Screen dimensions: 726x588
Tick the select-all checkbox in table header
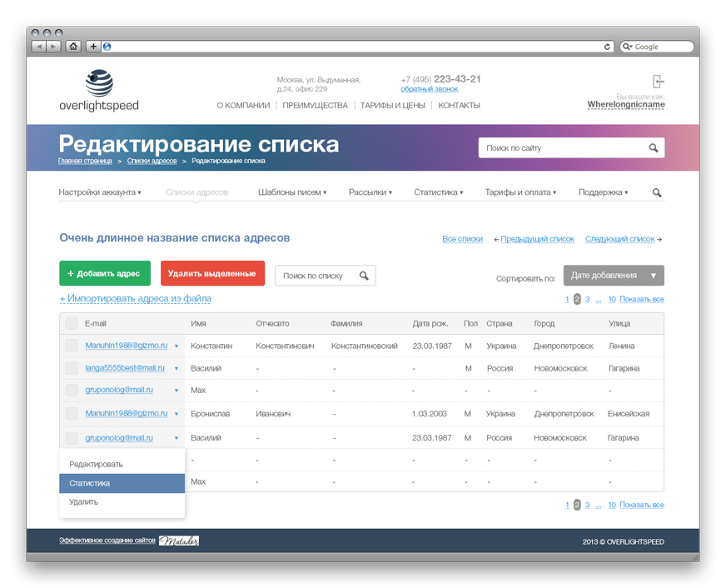pyautogui.click(x=72, y=323)
